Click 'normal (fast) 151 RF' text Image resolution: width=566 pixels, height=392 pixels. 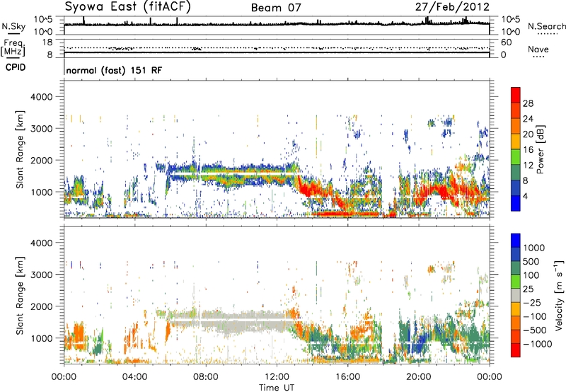tap(114, 70)
